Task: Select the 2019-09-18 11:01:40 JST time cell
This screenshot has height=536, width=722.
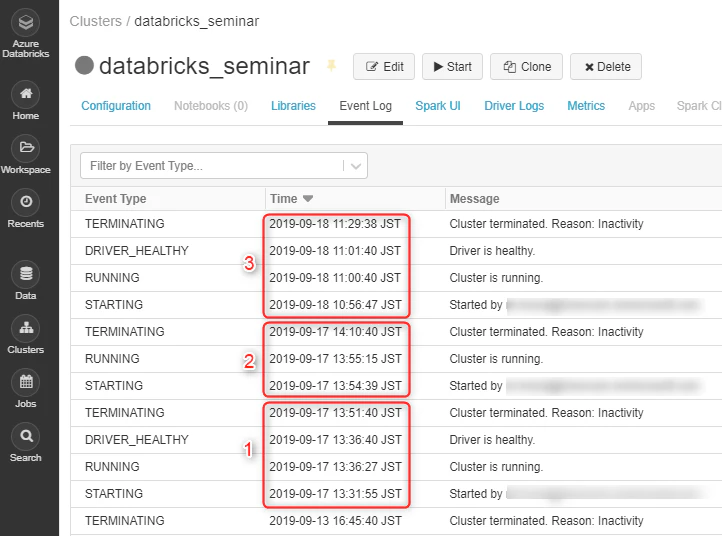Action: coord(335,251)
